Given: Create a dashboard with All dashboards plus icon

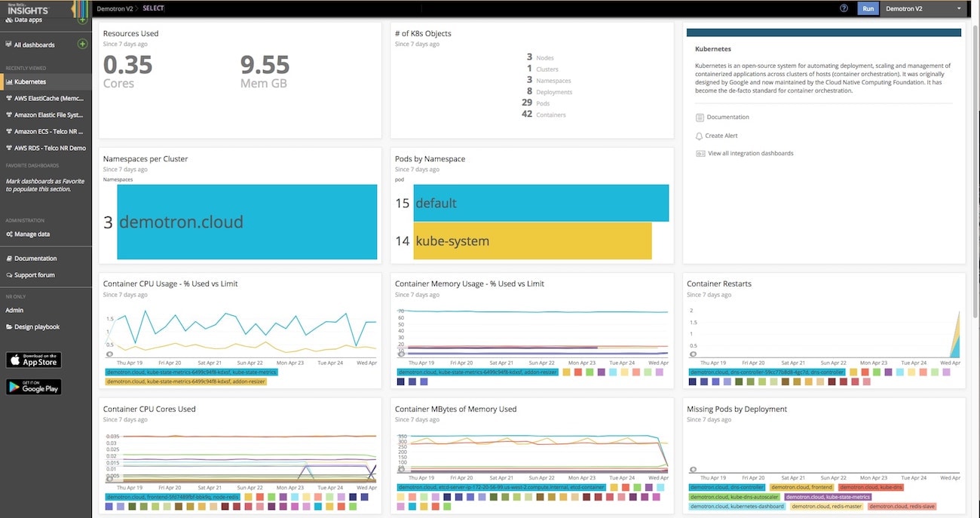Looking at the screenshot, I should [83, 44].
